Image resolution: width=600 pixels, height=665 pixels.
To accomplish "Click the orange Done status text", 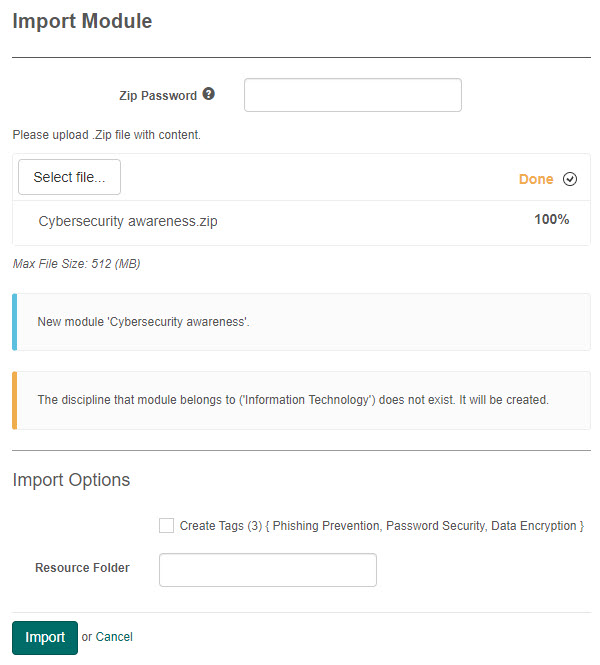I will point(536,179).
